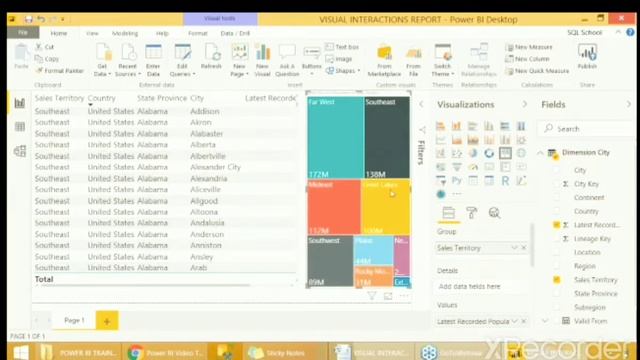Open the Data view in left sidebar
The height and width of the screenshot is (360, 640).
[x=20, y=127]
